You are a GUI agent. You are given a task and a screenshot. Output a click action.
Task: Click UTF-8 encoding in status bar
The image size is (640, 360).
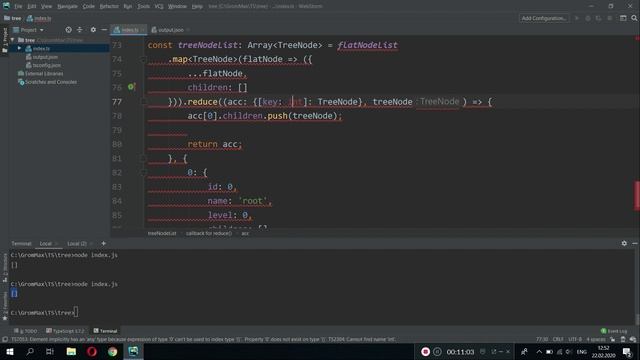(x=575, y=339)
